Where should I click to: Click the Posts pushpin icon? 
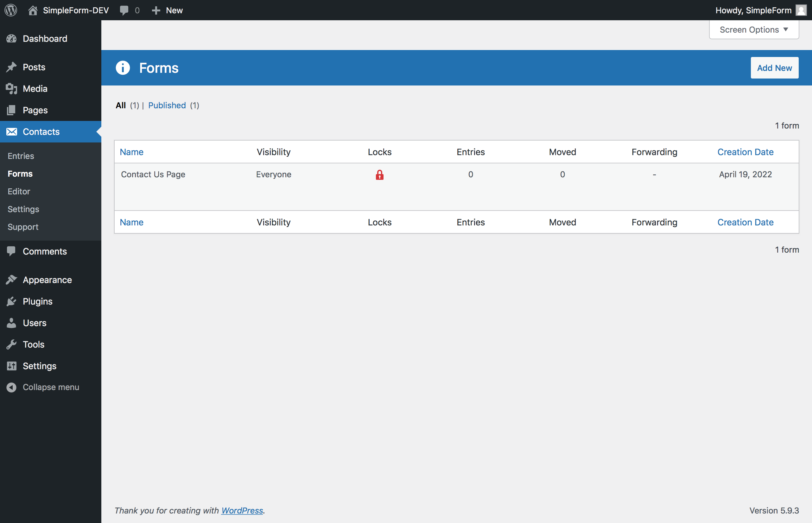[x=11, y=67]
